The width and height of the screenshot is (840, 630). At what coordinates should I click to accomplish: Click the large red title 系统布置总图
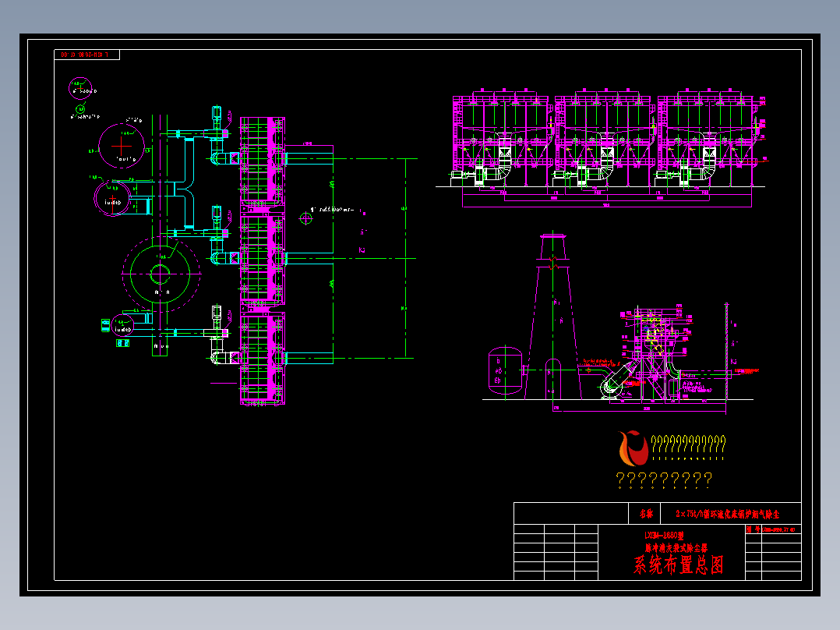[678, 565]
